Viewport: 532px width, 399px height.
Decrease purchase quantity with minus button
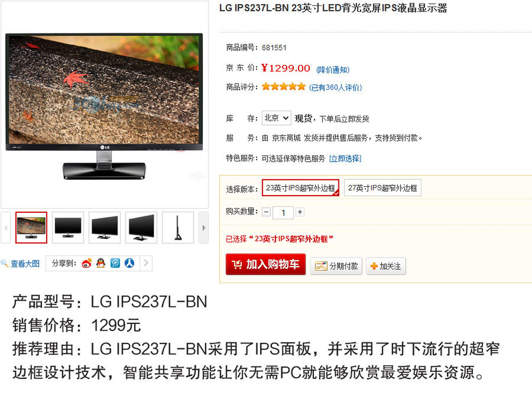coord(267,212)
